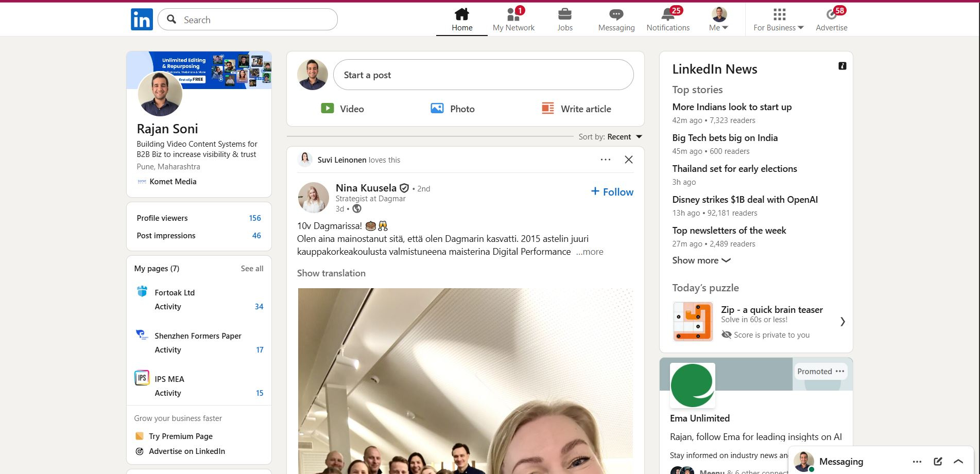Open the Zip puzzle chevron arrow
980x474 pixels.
pos(843,322)
